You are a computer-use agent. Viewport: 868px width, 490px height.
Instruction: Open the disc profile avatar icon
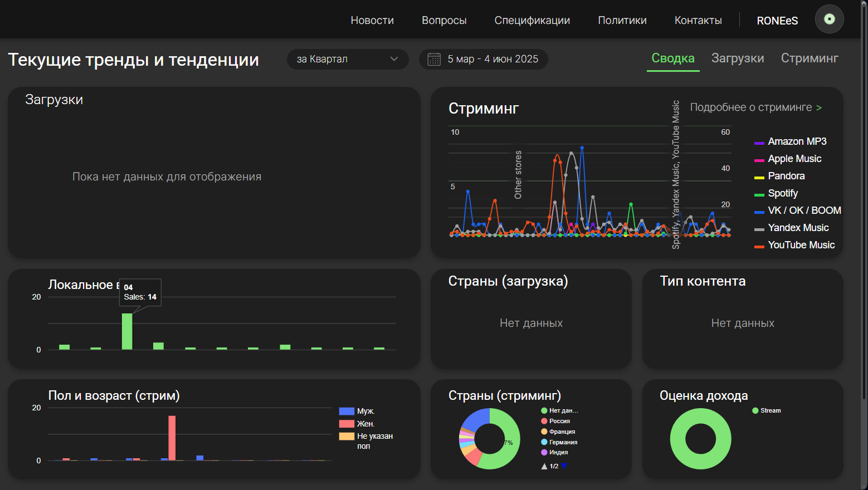click(x=830, y=19)
